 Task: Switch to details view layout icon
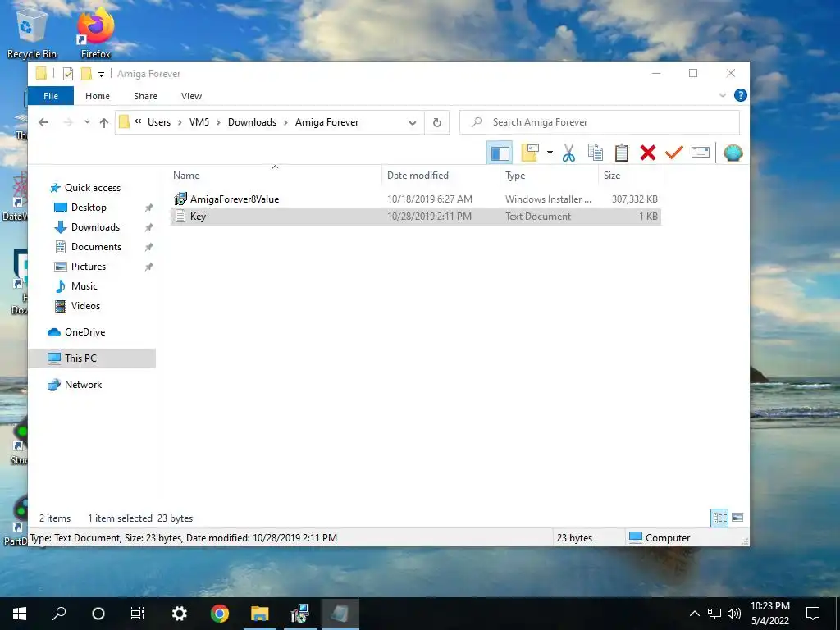(719, 518)
